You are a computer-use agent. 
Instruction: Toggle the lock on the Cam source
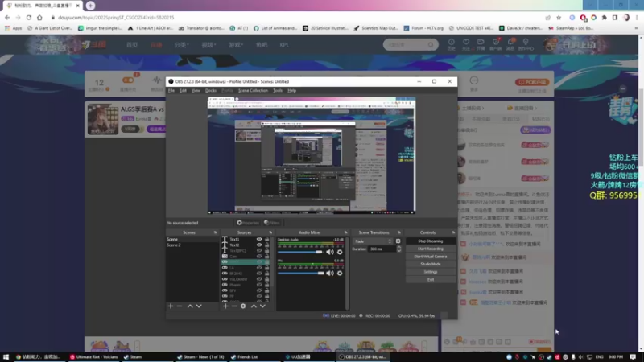[267, 257]
